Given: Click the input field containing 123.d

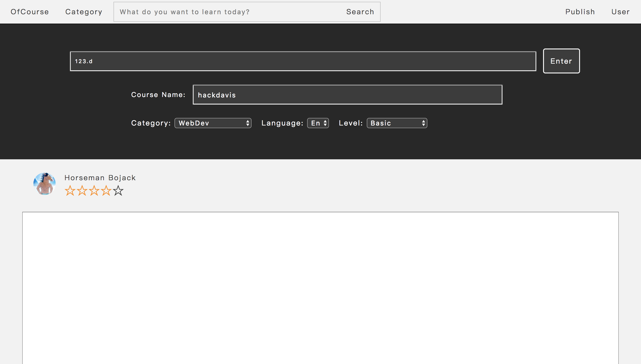Looking at the screenshot, I should (x=303, y=61).
